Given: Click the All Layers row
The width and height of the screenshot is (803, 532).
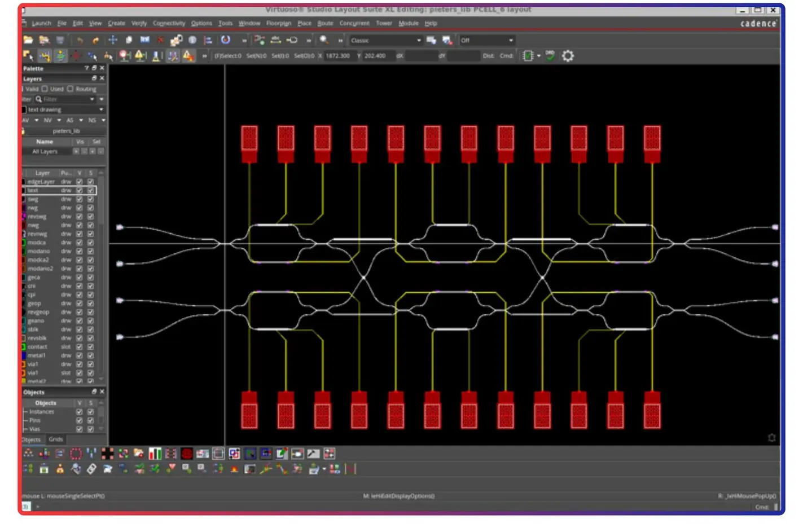Looking at the screenshot, I should (x=45, y=152).
